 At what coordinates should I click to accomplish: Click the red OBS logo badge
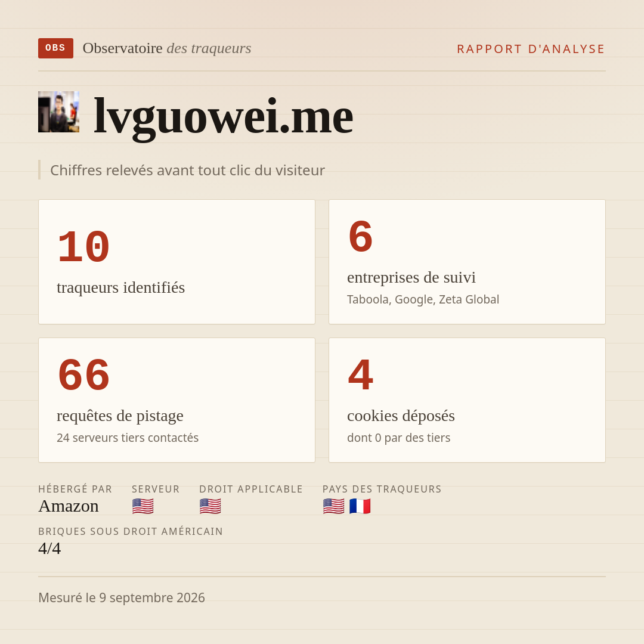pos(56,48)
